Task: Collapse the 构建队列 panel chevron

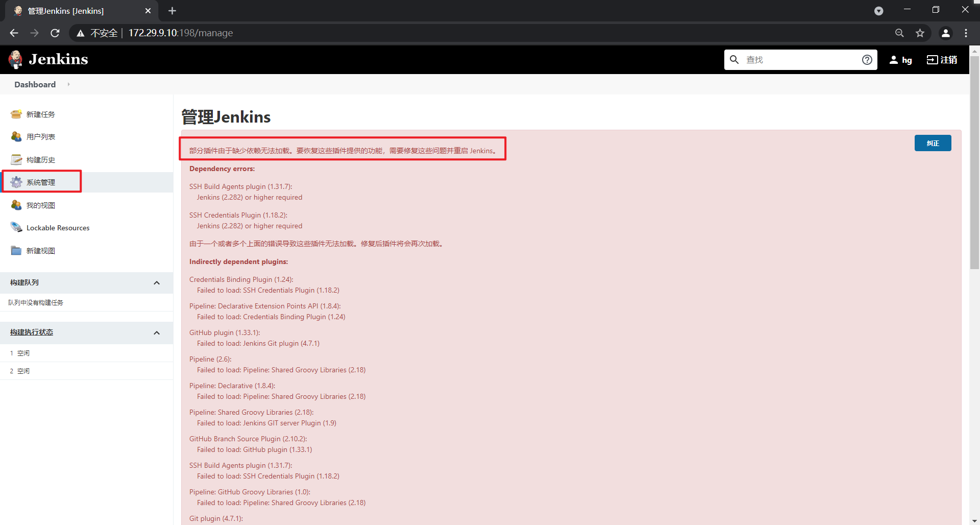Action: click(157, 283)
